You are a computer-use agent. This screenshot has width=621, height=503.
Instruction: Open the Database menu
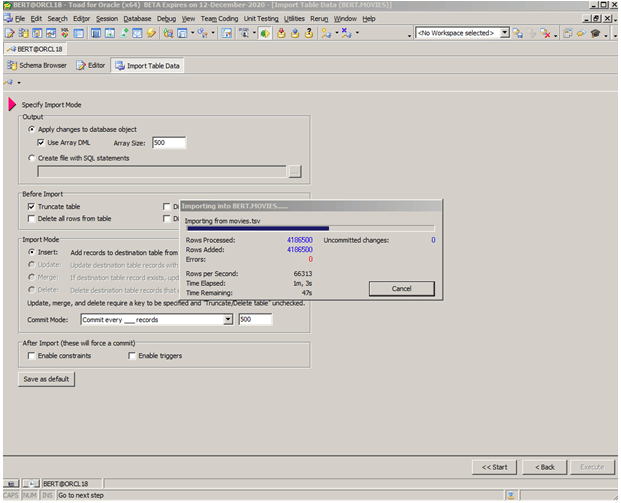[x=137, y=19]
